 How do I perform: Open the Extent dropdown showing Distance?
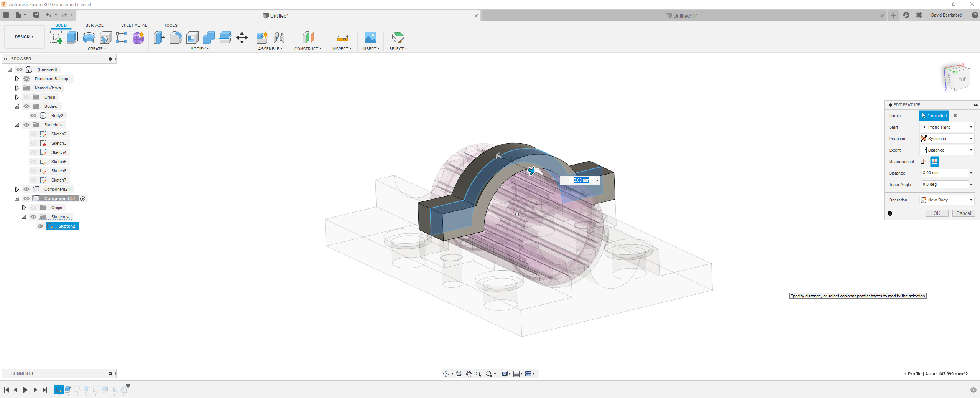pyautogui.click(x=947, y=150)
